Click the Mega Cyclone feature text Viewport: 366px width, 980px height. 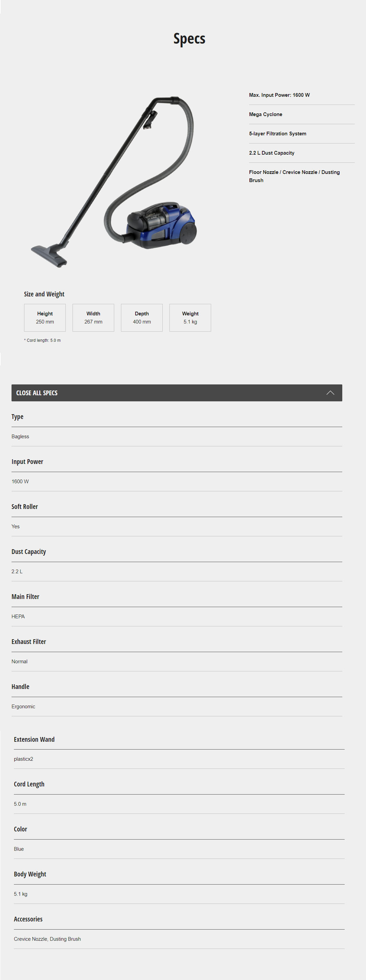point(265,114)
